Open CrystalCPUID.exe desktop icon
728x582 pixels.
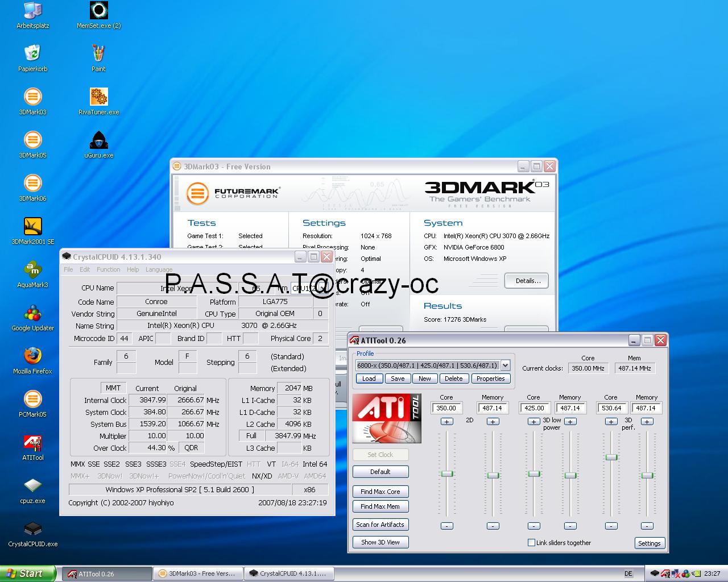pos(32,534)
